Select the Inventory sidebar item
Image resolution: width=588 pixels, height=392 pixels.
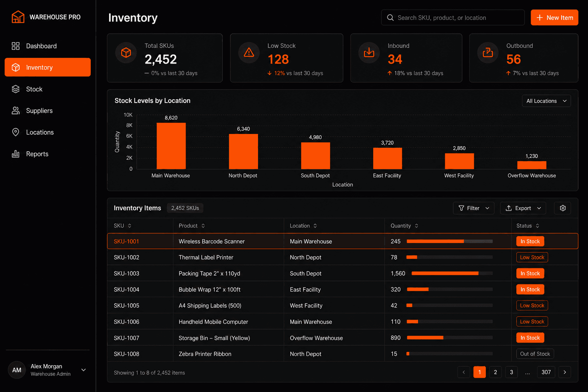(x=47, y=67)
